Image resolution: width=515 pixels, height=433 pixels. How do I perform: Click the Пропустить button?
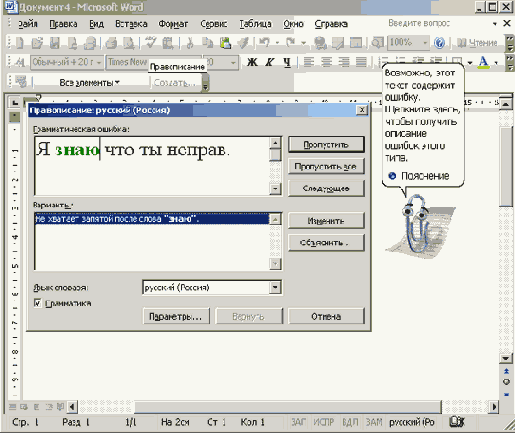326,145
